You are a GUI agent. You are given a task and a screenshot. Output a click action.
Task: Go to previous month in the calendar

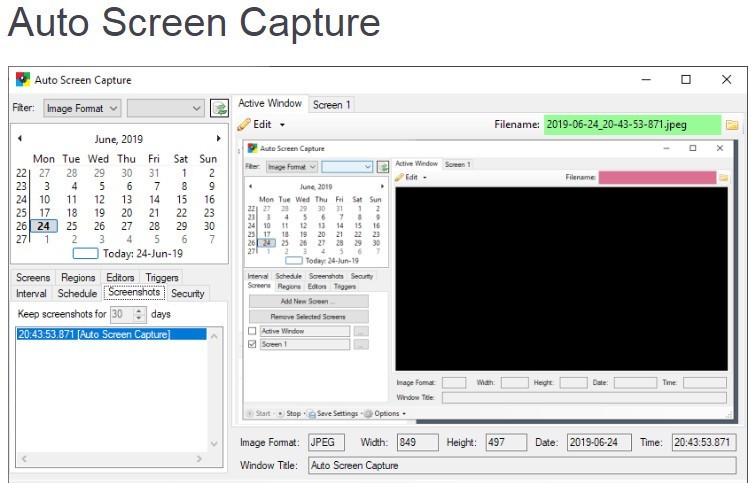tap(20, 139)
